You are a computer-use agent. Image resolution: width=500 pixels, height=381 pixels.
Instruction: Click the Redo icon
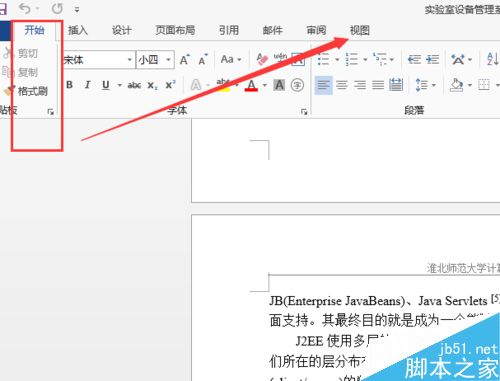[57, 8]
